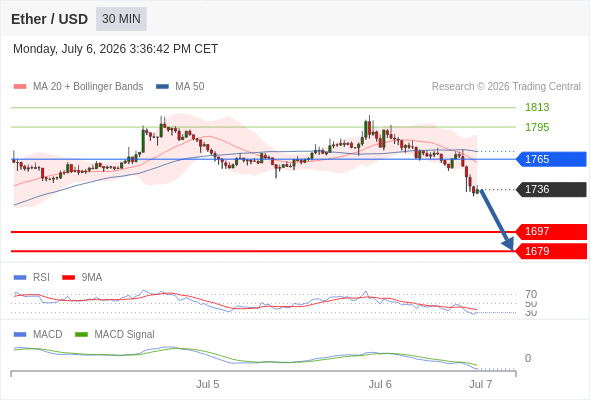
Task: Click the 9MA red legend marker
Action: coord(68,278)
